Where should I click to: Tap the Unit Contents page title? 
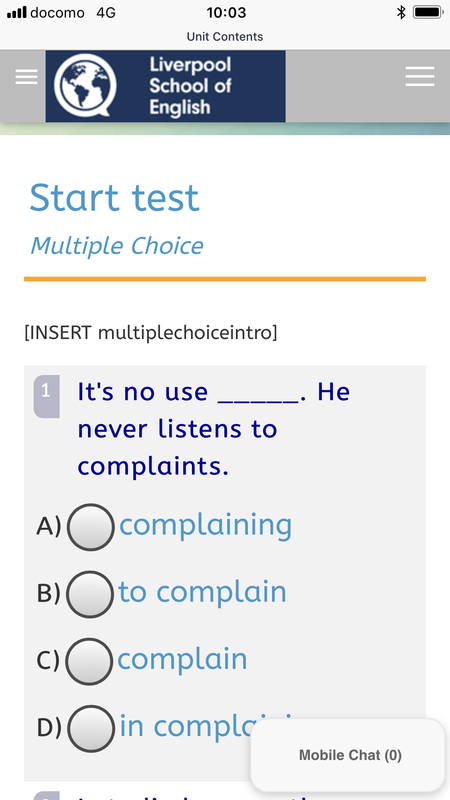pyautogui.click(x=225, y=37)
